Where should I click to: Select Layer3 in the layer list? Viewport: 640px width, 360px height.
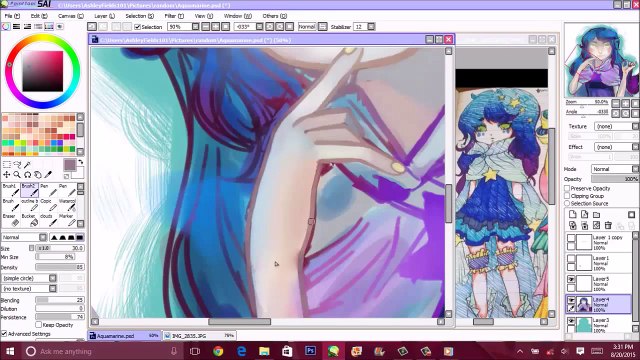pos(598,325)
